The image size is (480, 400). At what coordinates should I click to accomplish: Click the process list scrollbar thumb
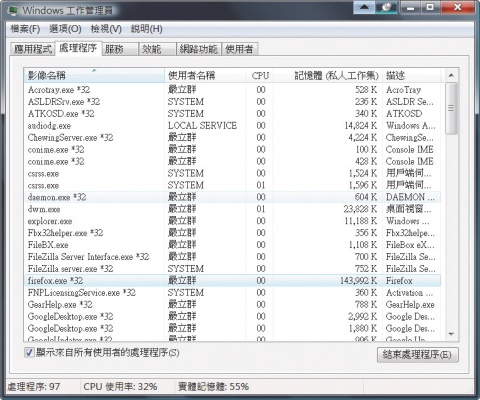point(451,108)
